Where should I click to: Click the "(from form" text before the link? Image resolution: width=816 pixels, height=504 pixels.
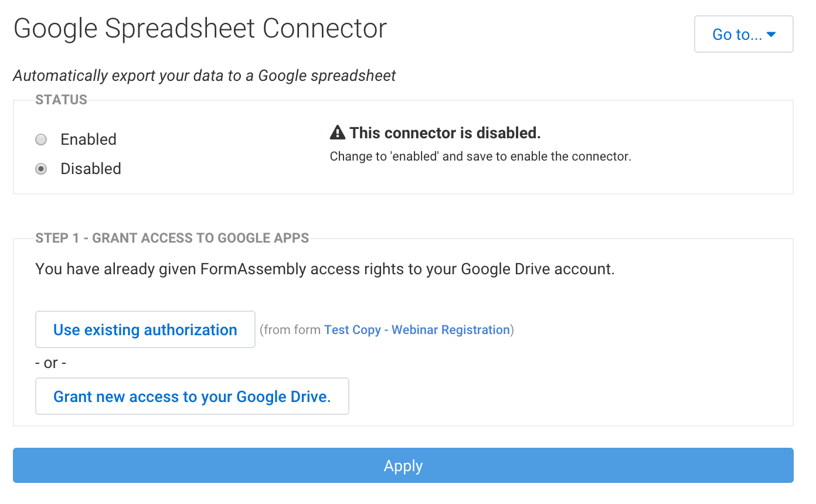tap(291, 330)
